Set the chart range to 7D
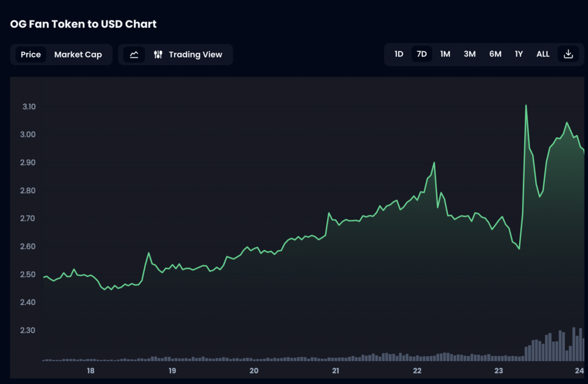The image size is (588, 384). [x=421, y=54]
